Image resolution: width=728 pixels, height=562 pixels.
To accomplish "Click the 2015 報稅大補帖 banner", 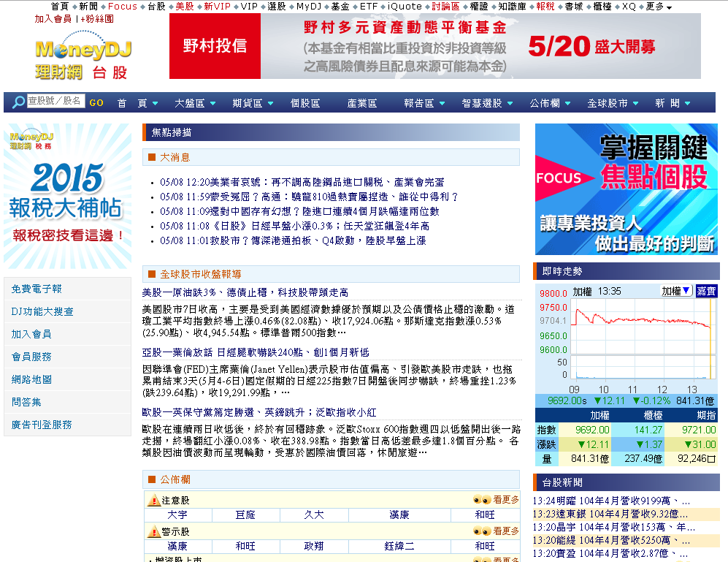I will (x=66, y=197).
